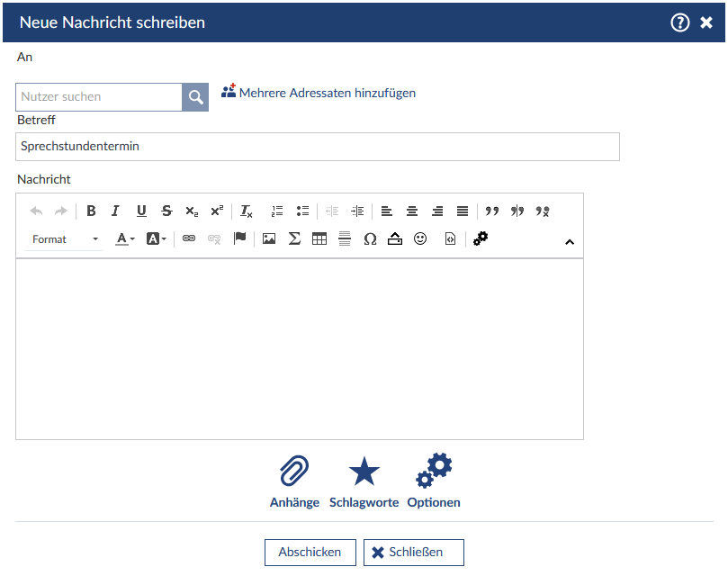The width and height of the screenshot is (728, 585).
Task: Insert a table into the message
Action: (319, 239)
